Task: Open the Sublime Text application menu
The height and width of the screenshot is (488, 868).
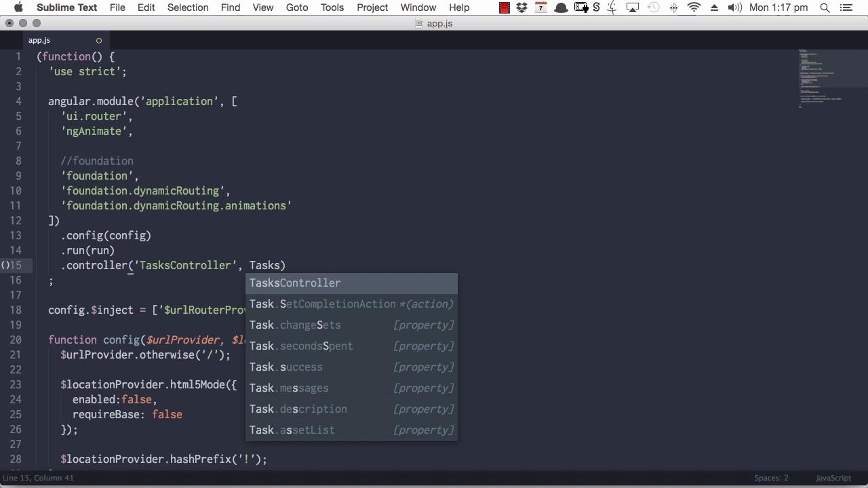Action: pos(66,7)
